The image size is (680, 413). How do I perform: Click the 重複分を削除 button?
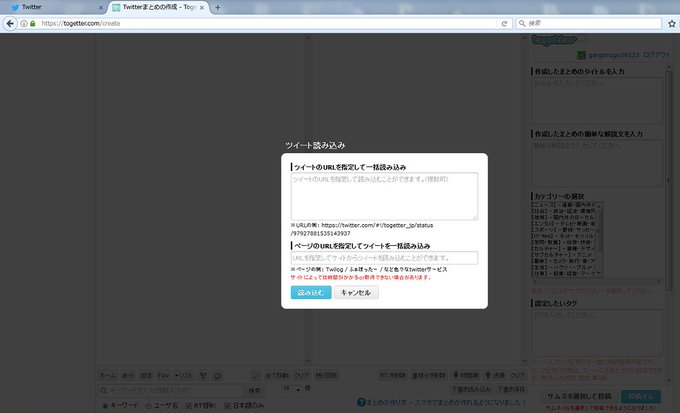click(428, 375)
